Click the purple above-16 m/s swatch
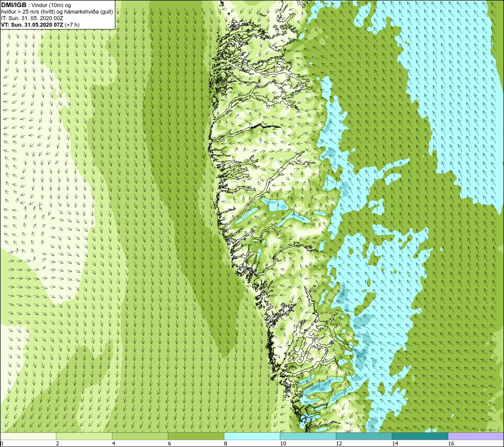 (476, 436)
